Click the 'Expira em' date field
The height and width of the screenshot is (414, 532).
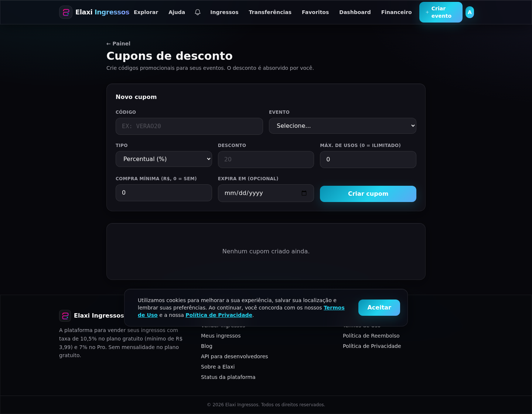(x=266, y=193)
